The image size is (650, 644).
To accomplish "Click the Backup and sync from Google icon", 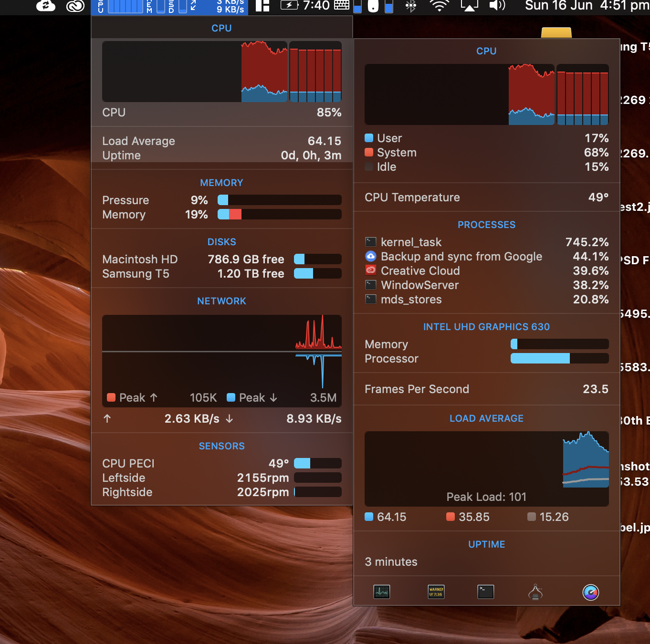I will coord(371,256).
